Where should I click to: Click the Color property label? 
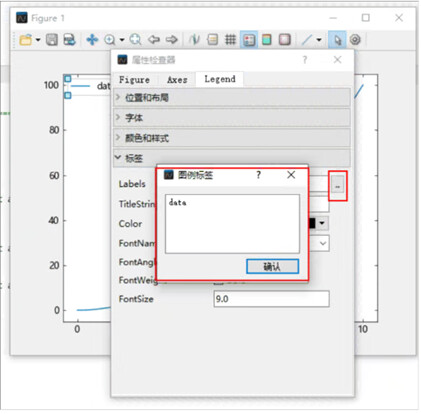click(130, 223)
